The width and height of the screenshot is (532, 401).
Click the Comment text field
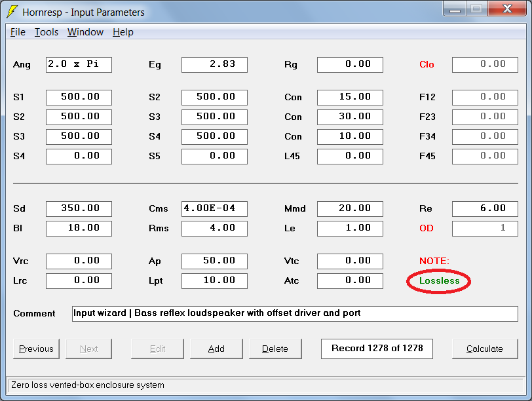pyautogui.click(x=295, y=314)
